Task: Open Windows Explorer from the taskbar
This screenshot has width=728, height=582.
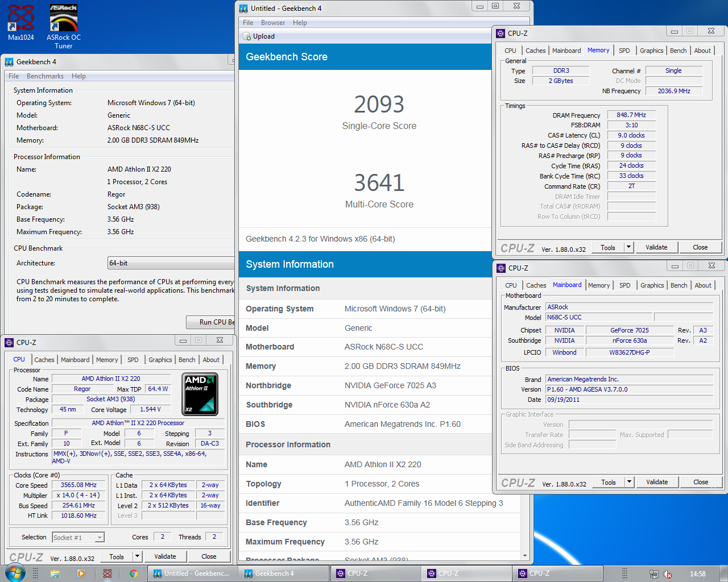Action: click(x=55, y=573)
